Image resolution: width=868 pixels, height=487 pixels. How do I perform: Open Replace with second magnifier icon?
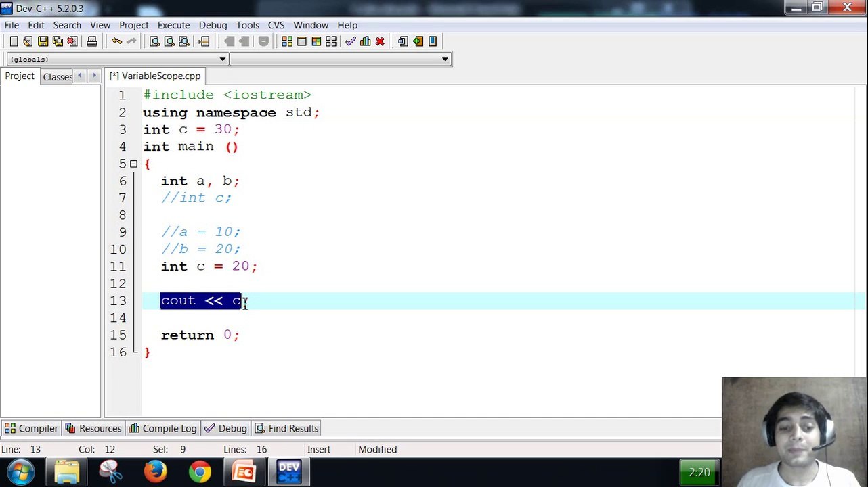pyautogui.click(x=169, y=41)
